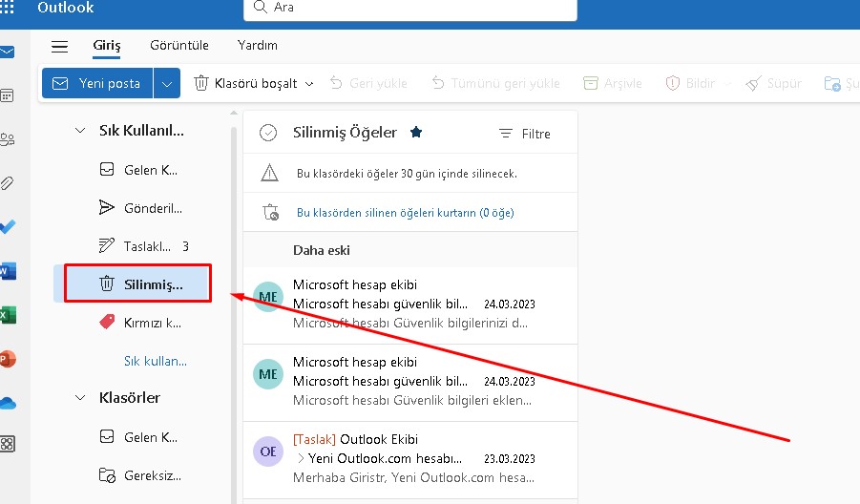Open the [Taslak] Outlook Ekibi message

tap(410, 461)
